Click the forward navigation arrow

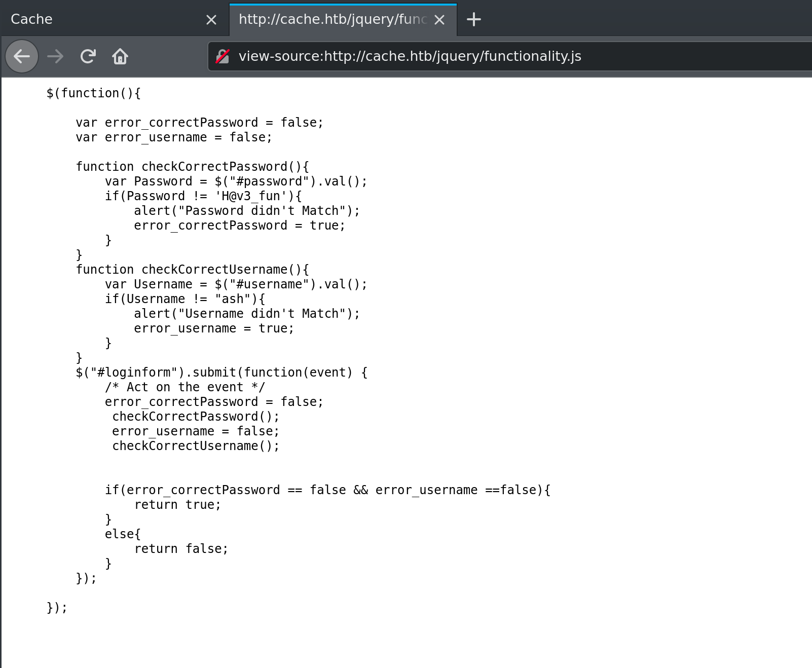(55, 56)
